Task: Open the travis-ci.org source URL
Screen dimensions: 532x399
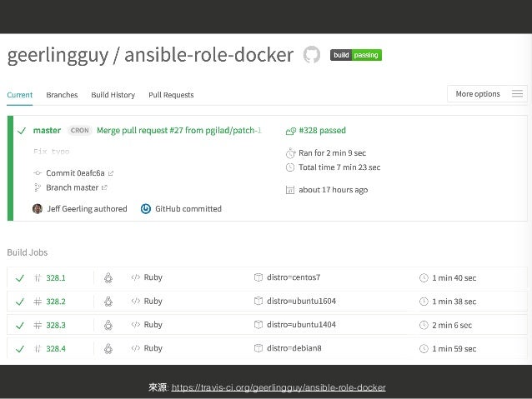Action: click(278, 388)
